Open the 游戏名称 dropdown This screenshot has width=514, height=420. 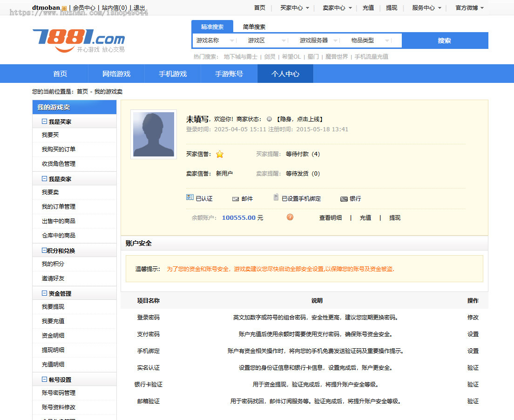[x=216, y=41]
